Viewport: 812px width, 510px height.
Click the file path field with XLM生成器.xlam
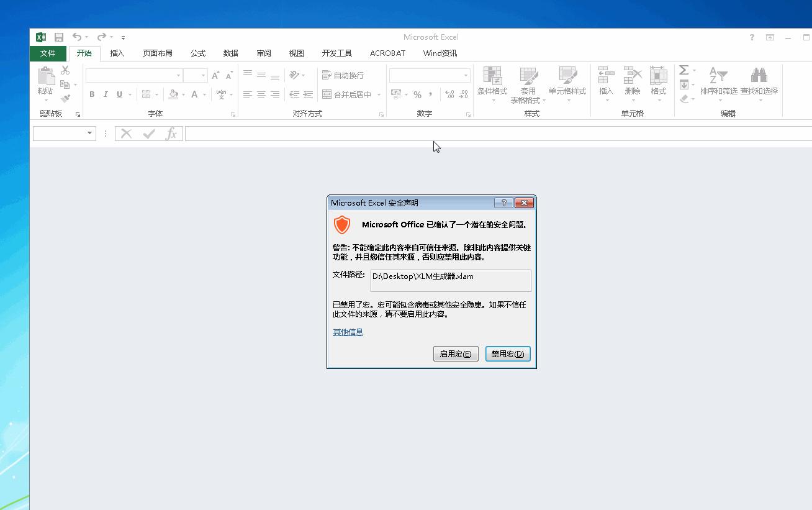pyautogui.click(x=451, y=281)
